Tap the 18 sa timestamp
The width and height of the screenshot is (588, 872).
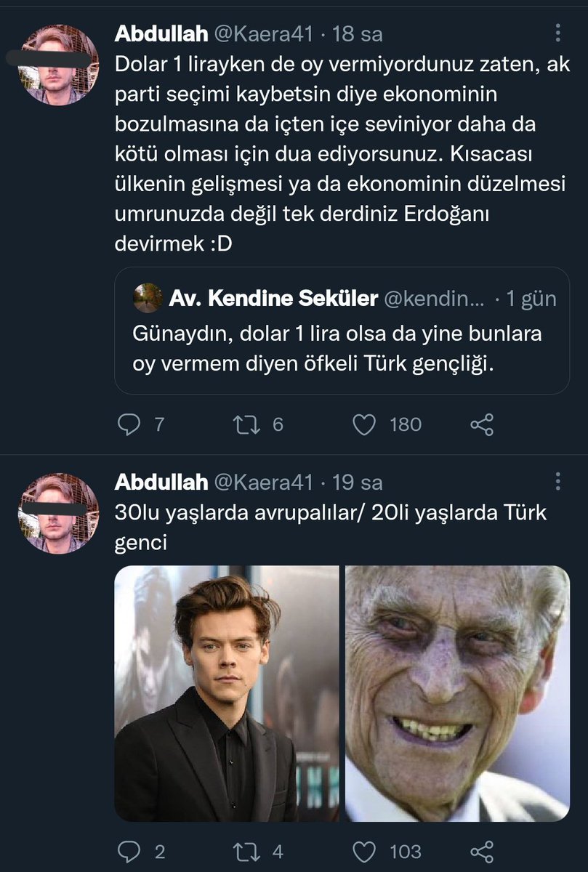pos(357,33)
